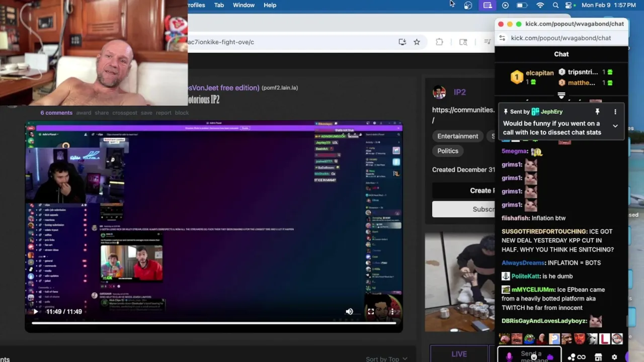Expand the pinned message with the chevron
The height and width of the screenshot is (362, 644).
tap(615, 126)
